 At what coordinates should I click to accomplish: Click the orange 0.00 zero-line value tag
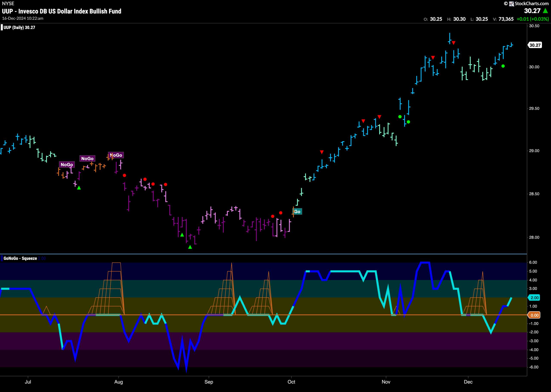tap(534, 315)
